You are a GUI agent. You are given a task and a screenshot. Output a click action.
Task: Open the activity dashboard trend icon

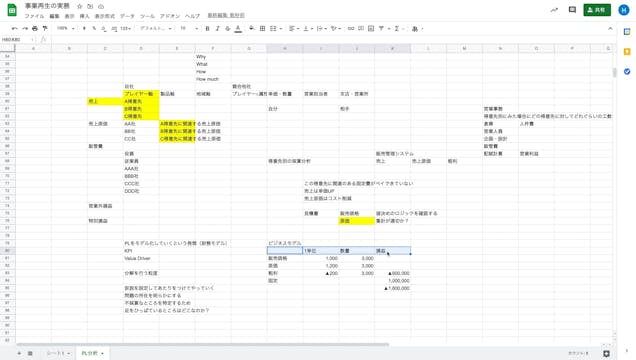tap(554, 10)
